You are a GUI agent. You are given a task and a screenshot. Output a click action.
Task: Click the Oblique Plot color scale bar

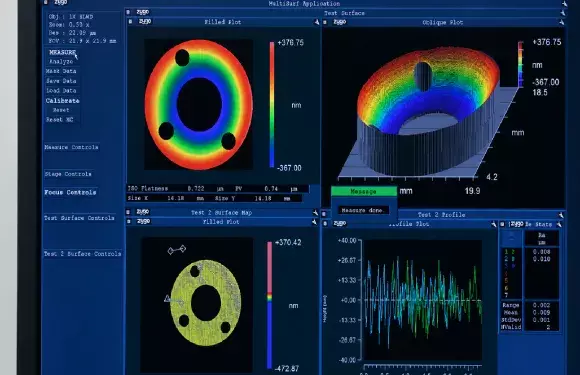tap(520, 64)
